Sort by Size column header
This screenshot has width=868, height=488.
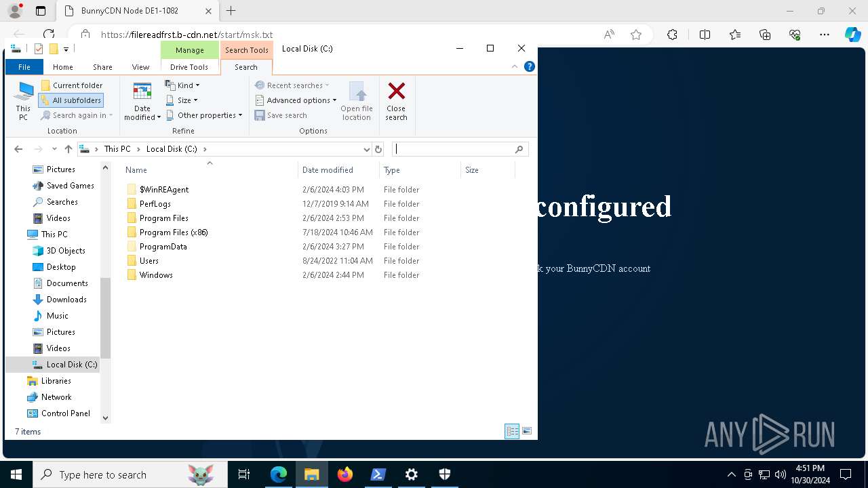pyautogui.click(x=488, y=170)
